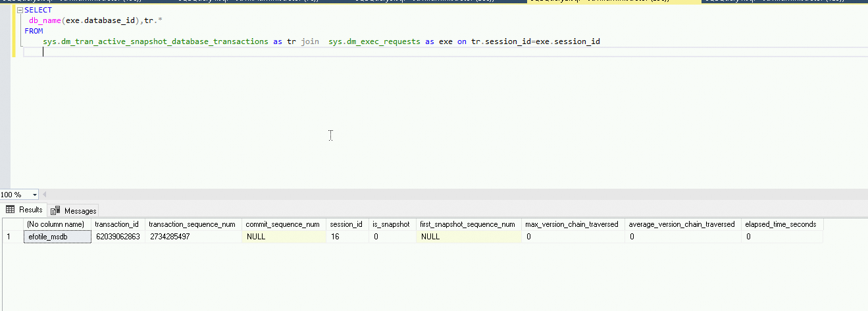This screenshot has height=311, width=868.
Task: Select the elapsed_time_seconds column header
Action: pos(782,224)
